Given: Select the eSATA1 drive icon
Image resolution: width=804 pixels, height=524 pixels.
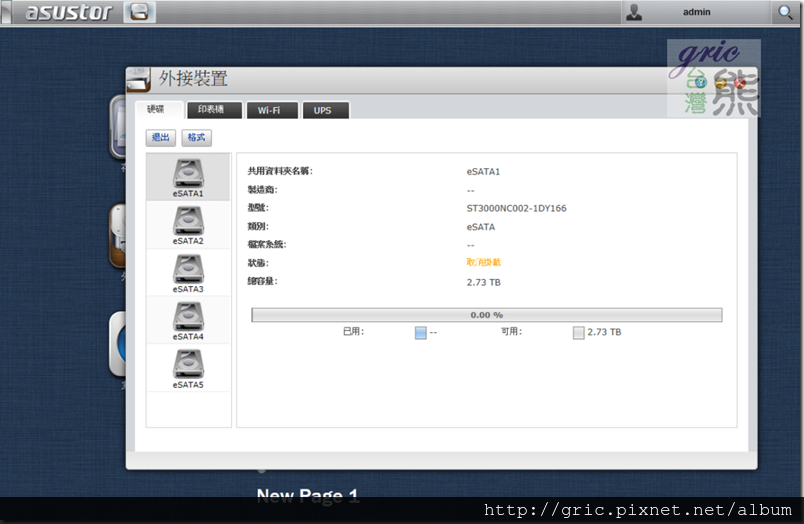Looking at the screenshot, I should (x=188, y=173).
